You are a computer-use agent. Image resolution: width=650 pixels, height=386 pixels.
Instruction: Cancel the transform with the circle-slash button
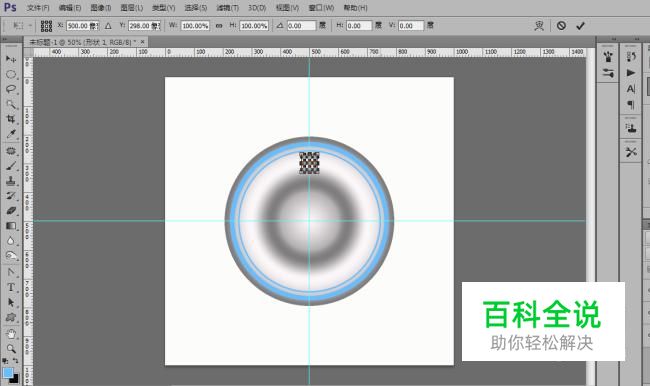pos(561,26)
